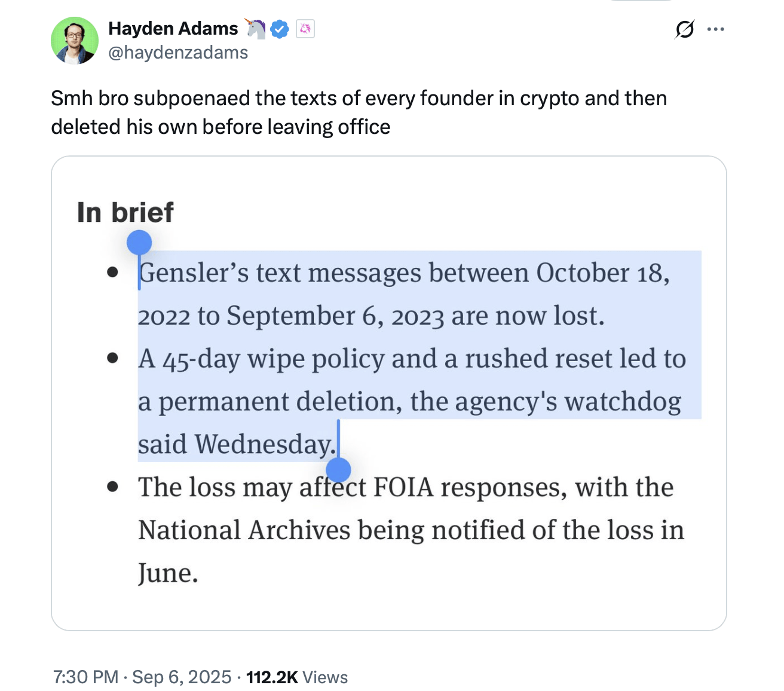The width and height of the screenshot is (784, 691).
Task: Open the 7:30 PM Sep 6, 2025 timestamp
Action: (x=142, y=677)
